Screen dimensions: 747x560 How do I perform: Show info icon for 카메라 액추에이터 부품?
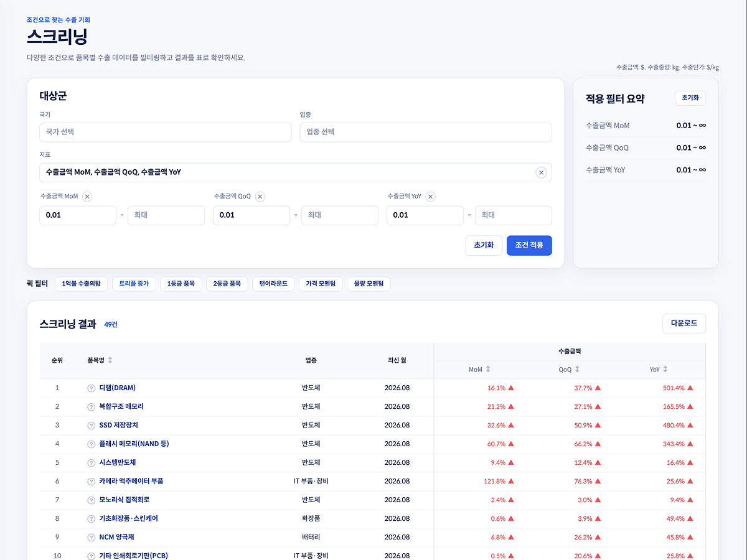click(x=92, y=482)
